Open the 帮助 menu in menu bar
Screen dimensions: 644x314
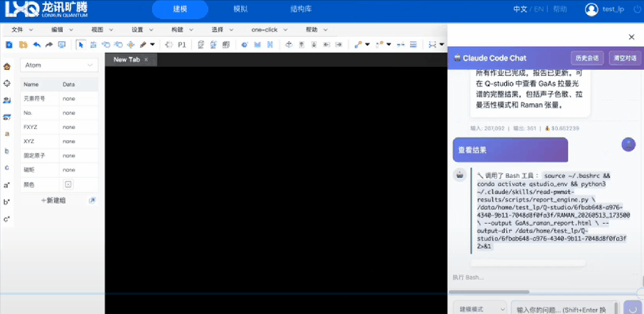coord(316,30)
